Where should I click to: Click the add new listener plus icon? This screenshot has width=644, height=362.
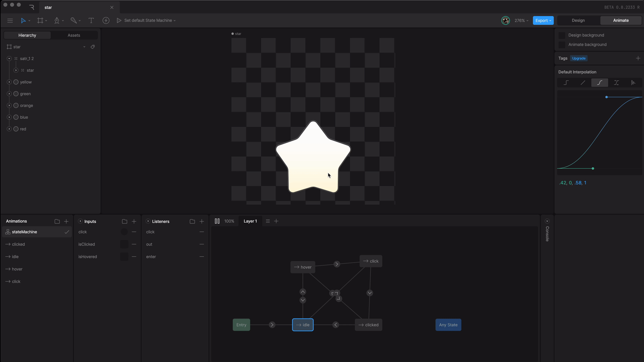[x=202, y=221]
